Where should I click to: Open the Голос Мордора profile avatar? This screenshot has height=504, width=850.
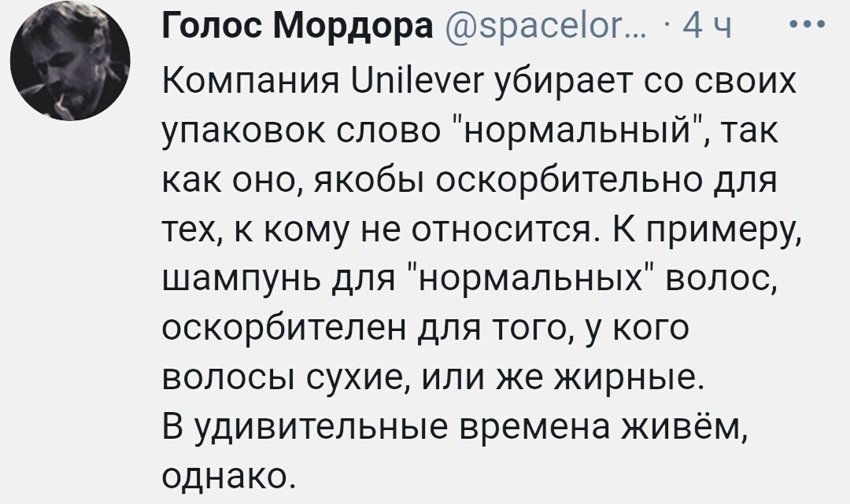click(x=71, y=61)
